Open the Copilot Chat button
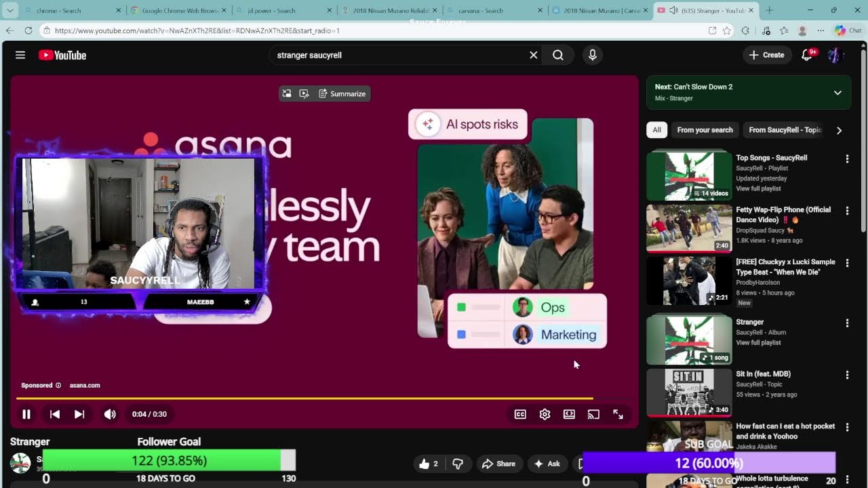 848,30
